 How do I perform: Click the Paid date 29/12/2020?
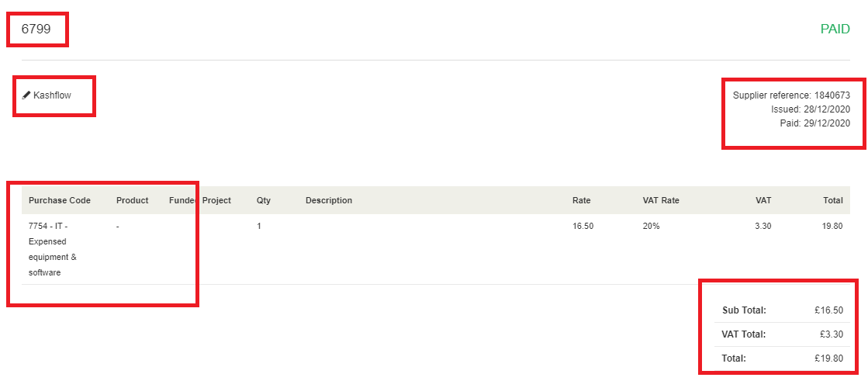click(x=814, y=123)
